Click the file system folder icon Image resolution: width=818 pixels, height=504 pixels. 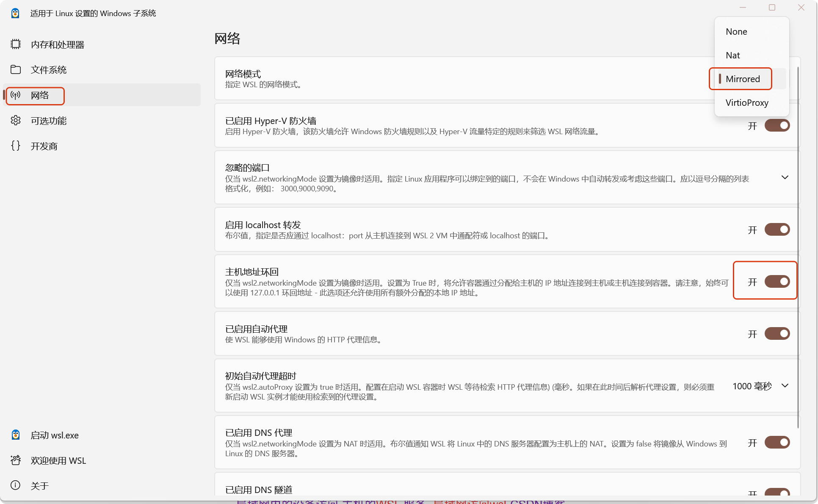(16, 69)
